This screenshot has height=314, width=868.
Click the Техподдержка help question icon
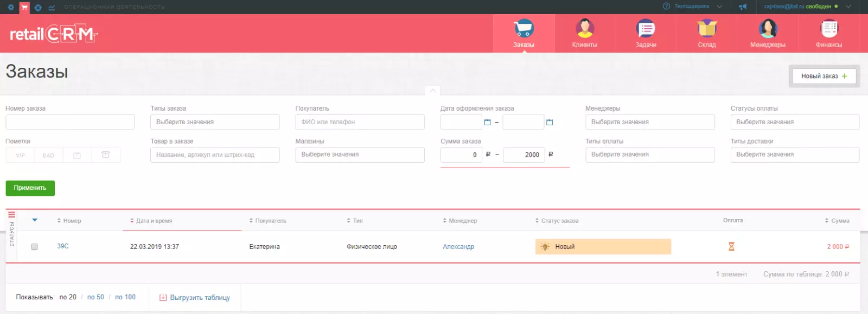667,7
